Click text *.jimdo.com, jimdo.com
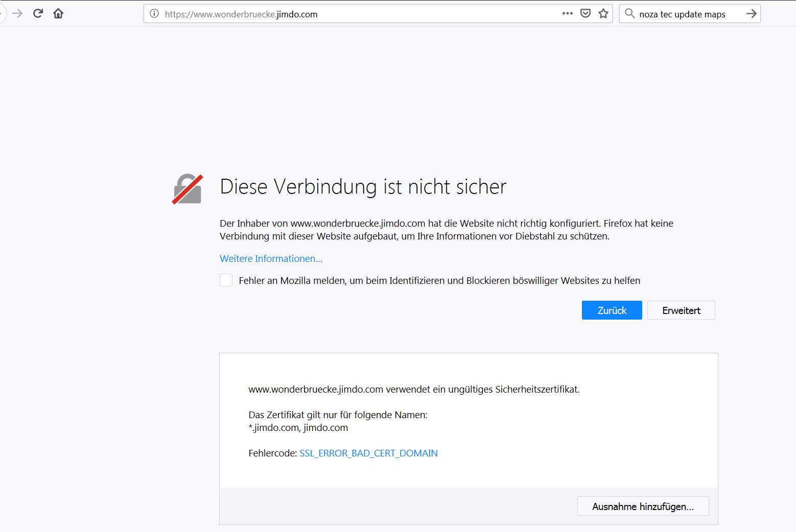Image resolution: width=796 pixels, height=532 pixels. click(298, 428)
